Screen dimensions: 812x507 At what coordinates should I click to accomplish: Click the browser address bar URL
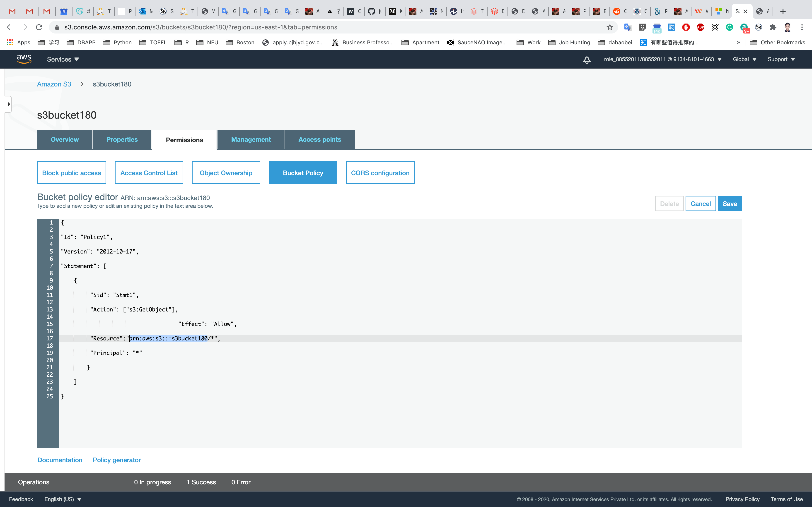(x=201, y=27)
